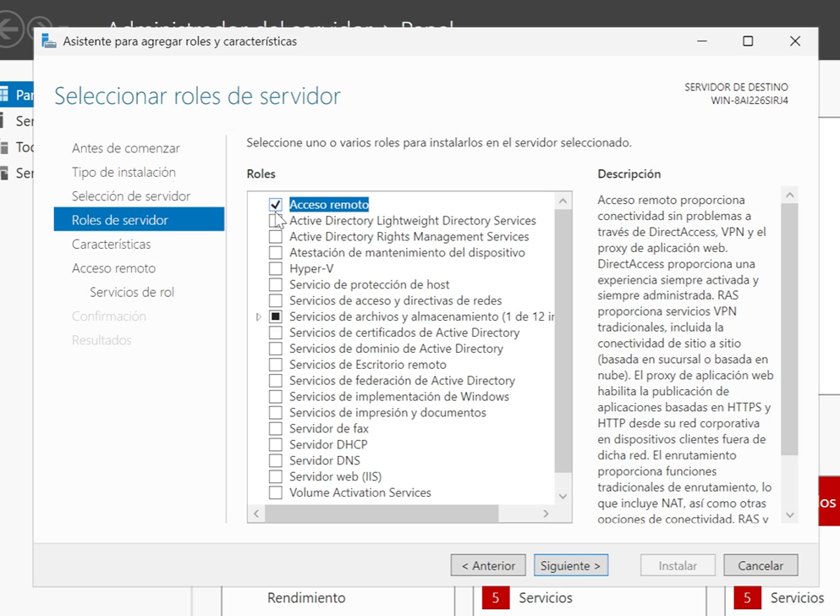Expand Servicios de archivos y almacenamiento
Viewport: 840px width, 616px height.
[258, 317]
